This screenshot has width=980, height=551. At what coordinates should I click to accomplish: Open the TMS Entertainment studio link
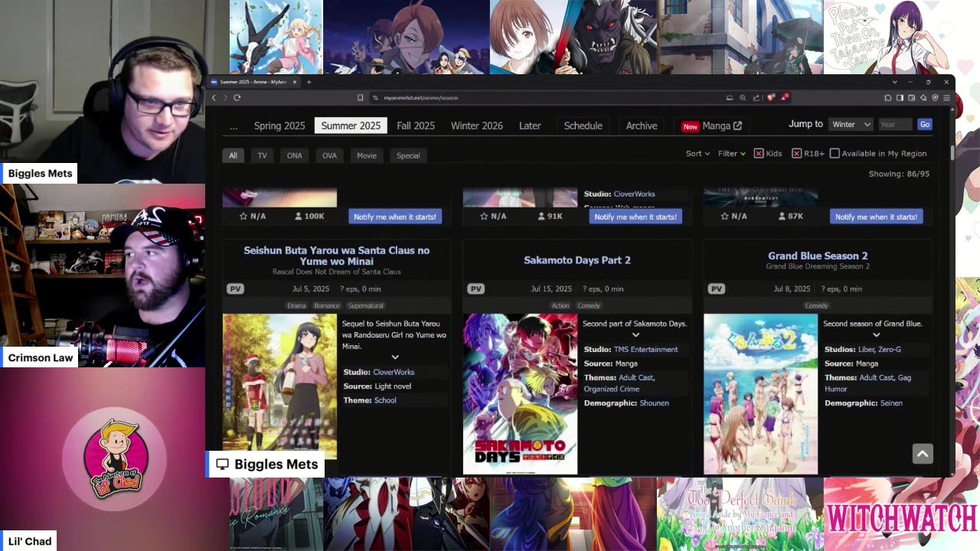pyautogui.click(x=645, y=349)
